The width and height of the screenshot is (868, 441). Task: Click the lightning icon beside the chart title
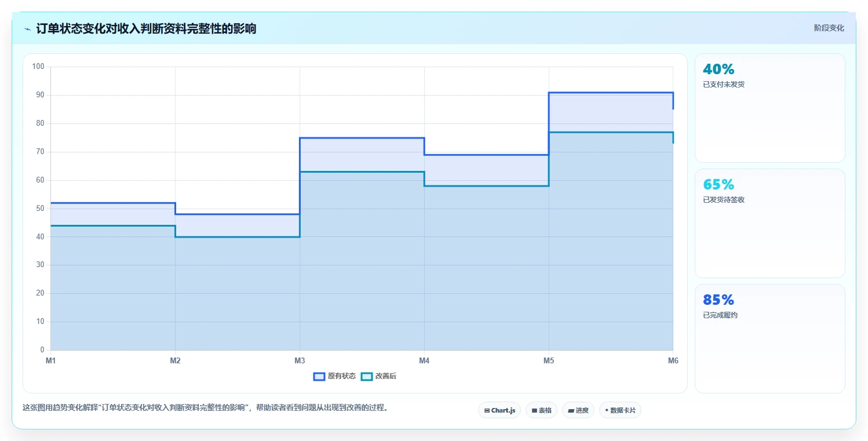[28, 29]
